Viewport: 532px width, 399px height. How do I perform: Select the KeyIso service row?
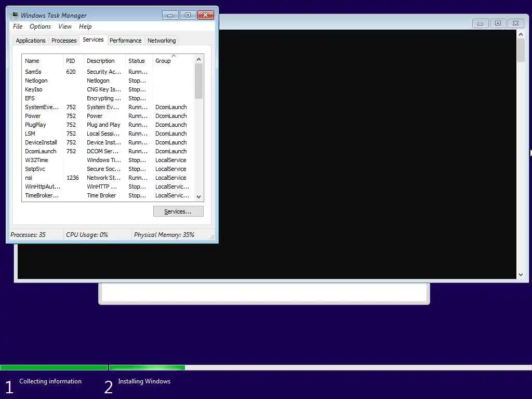109,89
